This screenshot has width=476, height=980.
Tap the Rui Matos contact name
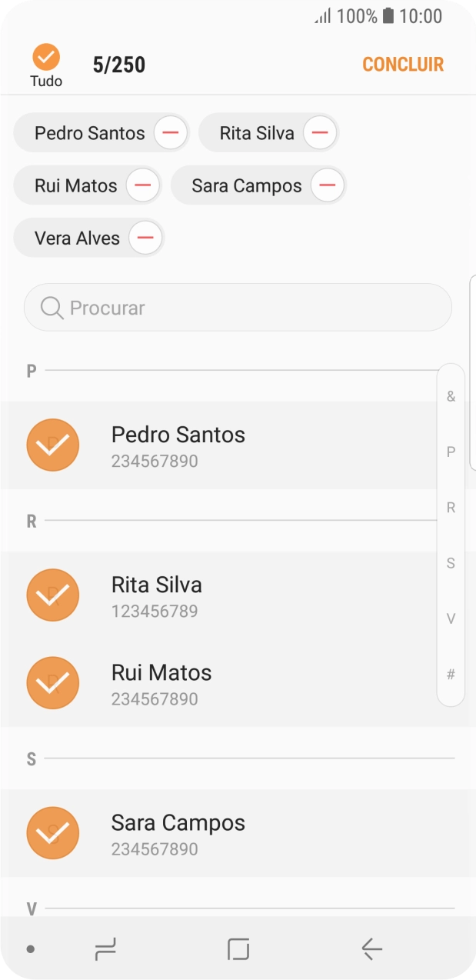161,673
